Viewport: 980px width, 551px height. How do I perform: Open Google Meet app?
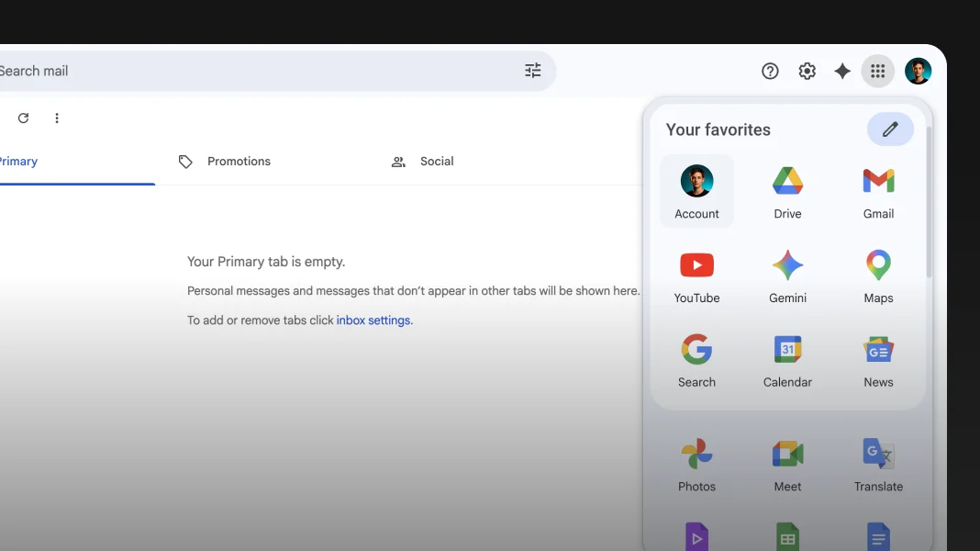click(787, 465)
